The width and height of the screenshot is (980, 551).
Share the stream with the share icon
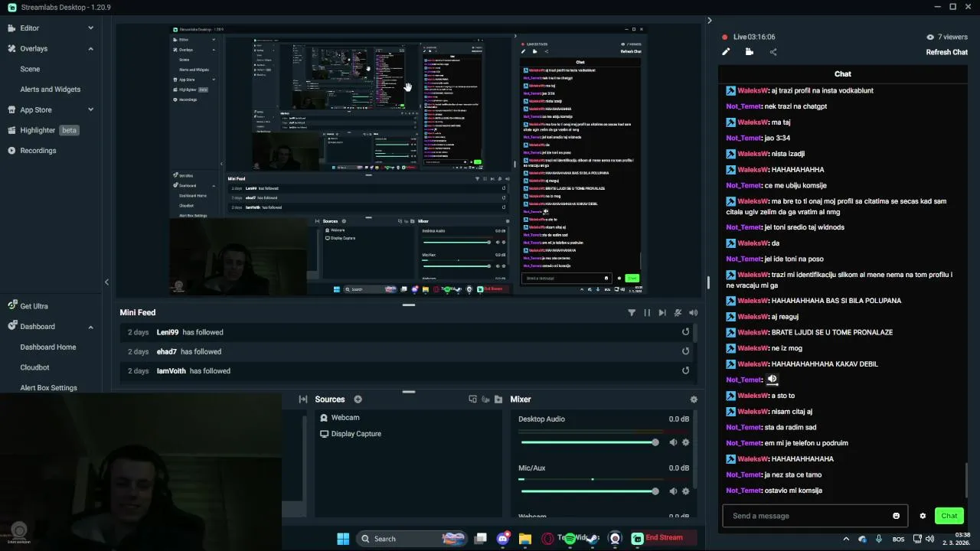(773, 52)
